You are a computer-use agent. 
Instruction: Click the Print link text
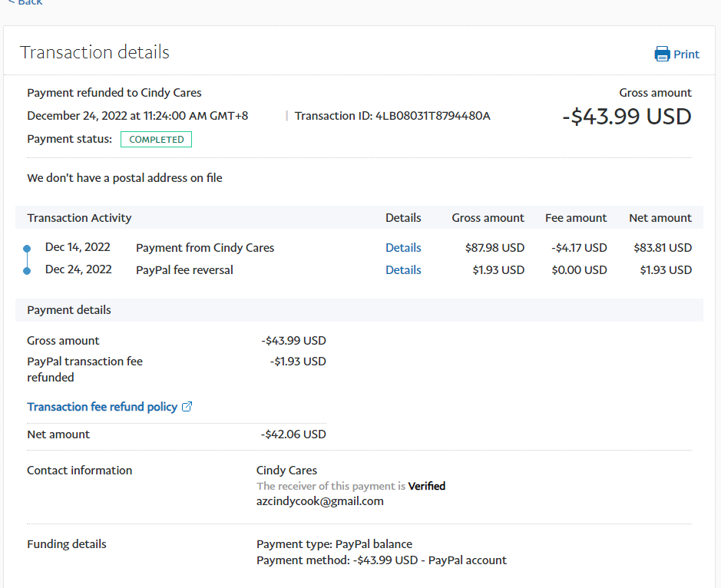(x=686, y=55)
